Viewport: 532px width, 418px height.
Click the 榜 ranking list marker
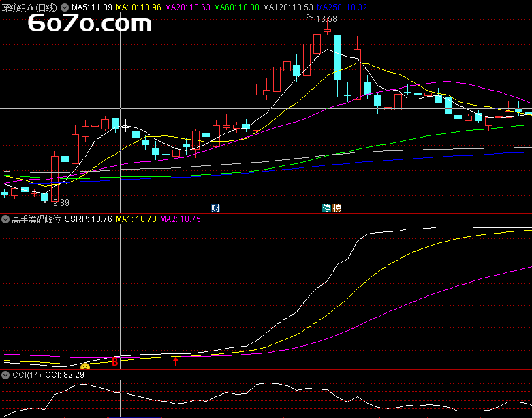pos(337,208)
